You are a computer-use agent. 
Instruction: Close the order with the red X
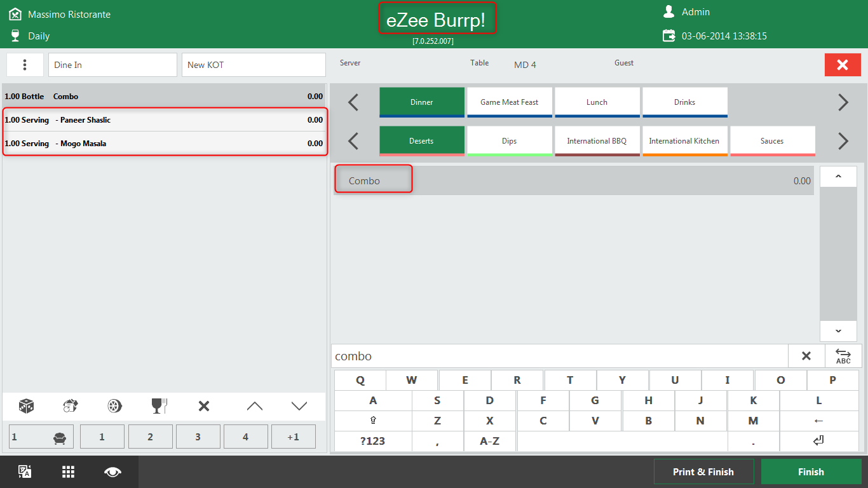coord(843,65)
